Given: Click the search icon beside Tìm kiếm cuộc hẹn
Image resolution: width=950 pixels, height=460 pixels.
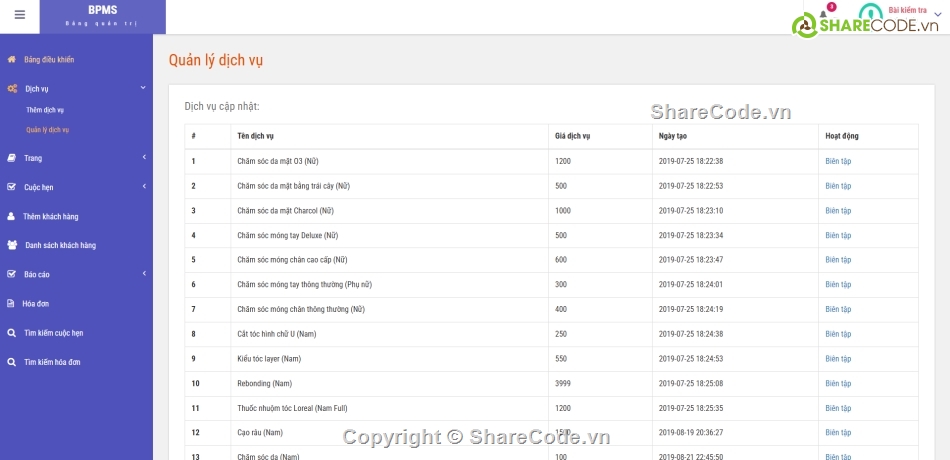Looking at the screenshot, I should click(x=11, y=333).
